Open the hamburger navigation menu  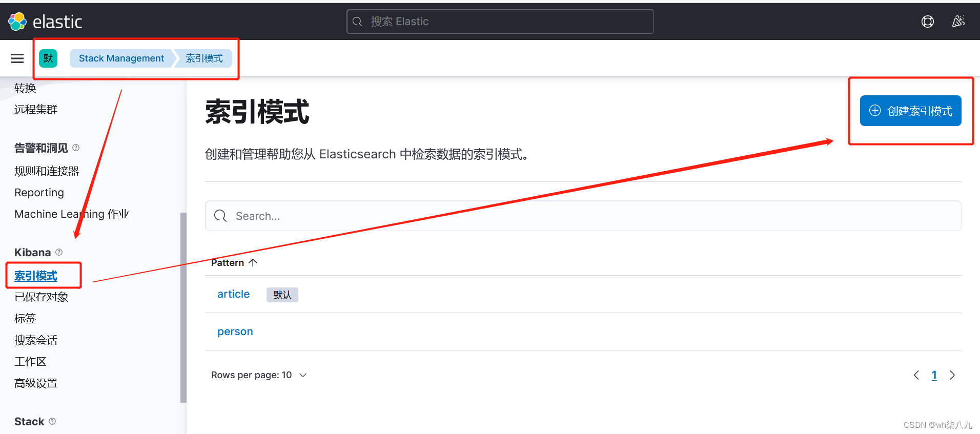tap(17, 58)
